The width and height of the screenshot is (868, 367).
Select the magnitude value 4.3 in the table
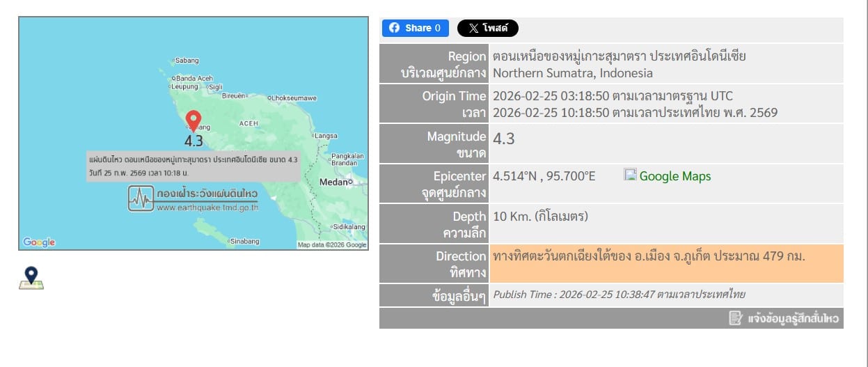click(x=503, y=139)
